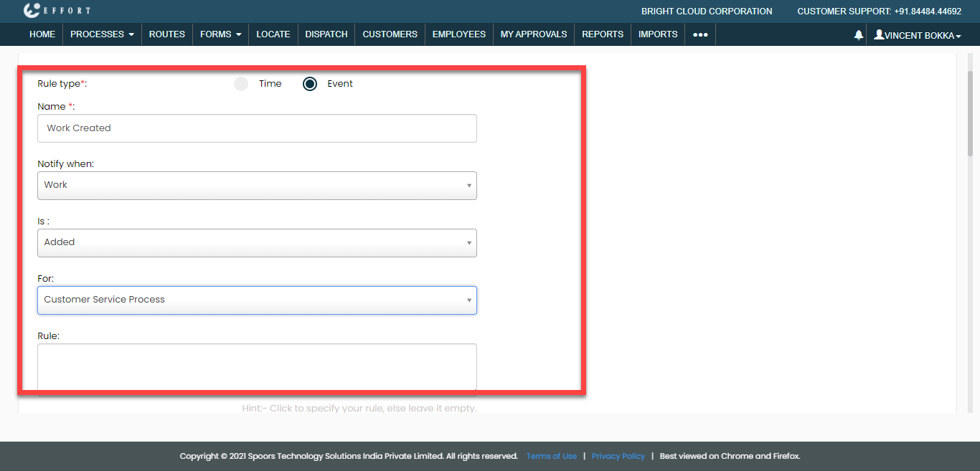Expand the Is dropdown showing Added
This screenshot has width=980, height=471.
tap(257, 242)
